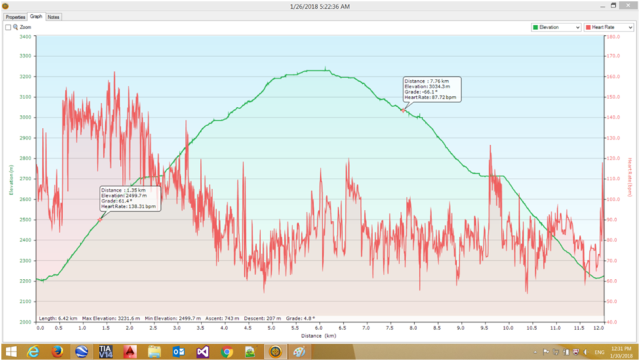Viewport: 640px width, 361px height.
Task: Open File Explorer from taskbar
Action: pyautogui.click(x=154, y=352)
